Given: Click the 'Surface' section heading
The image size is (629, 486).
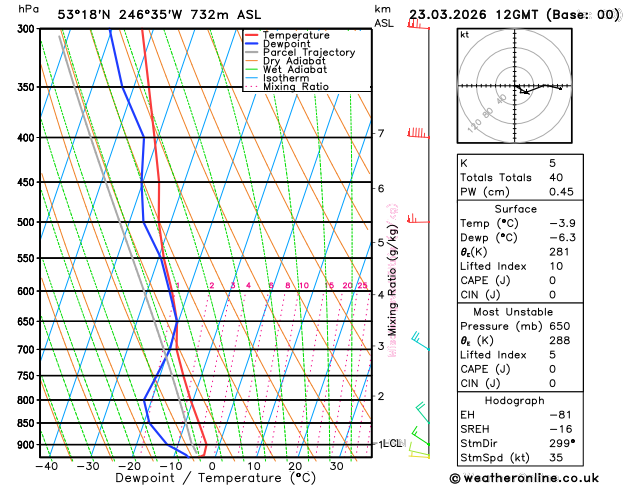Looking at the screenshot, I should [515, 209].
